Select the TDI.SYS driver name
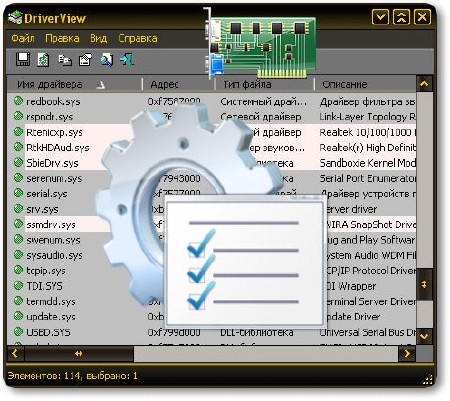The width and height of the screenshot is (450, 401). click(44, 286)
